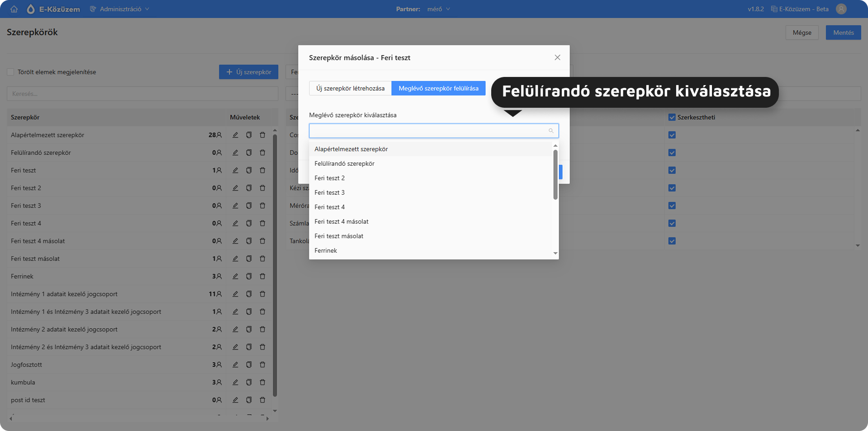
Task: Switch to the Új szerepkör létrehozása tab
Action: 350,88
